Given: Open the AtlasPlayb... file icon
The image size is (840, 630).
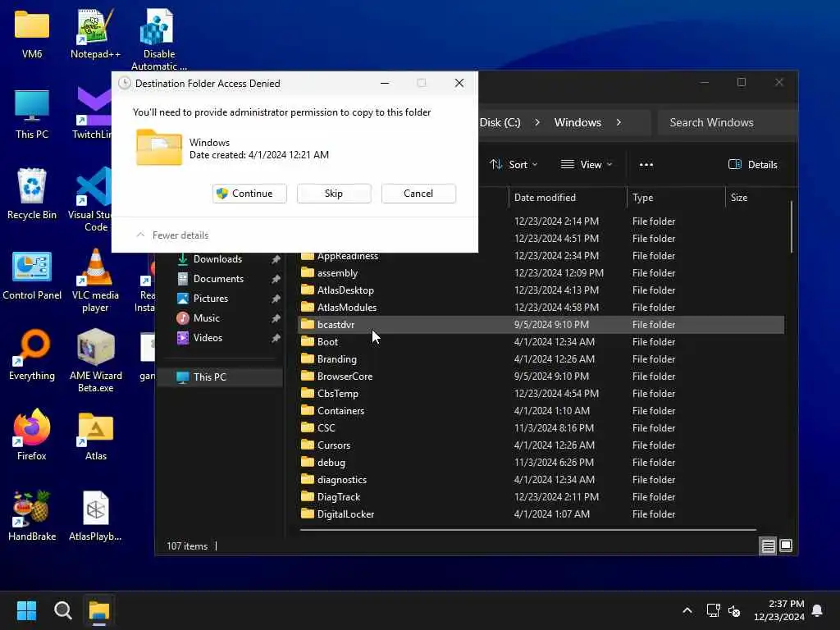Looking at the screenshot, I should point(95,516).
